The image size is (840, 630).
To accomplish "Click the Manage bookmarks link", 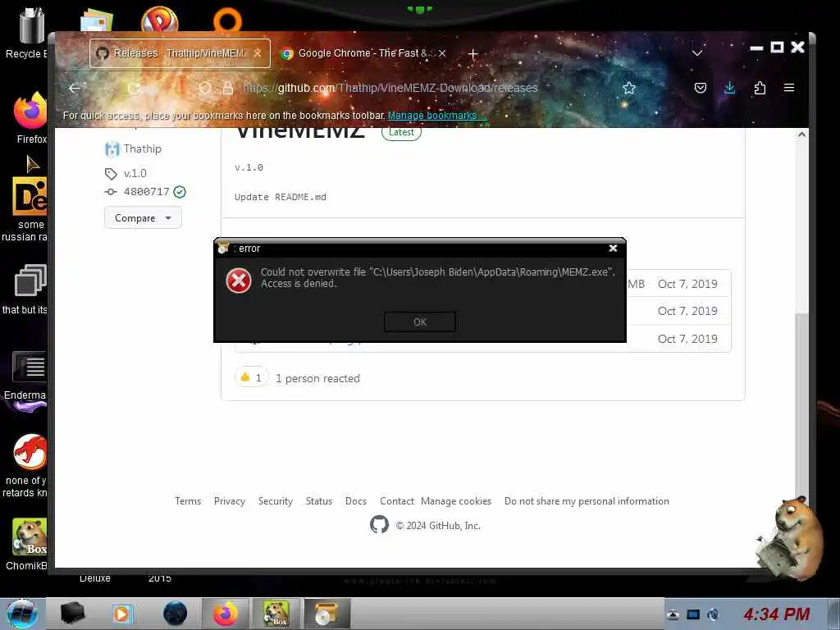I will click(436, 115).
